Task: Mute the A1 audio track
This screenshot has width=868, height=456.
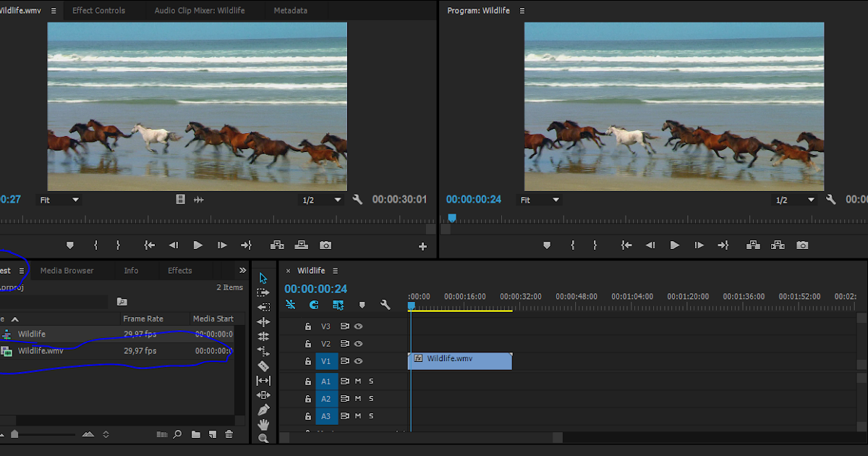Action: click(357, 381)
